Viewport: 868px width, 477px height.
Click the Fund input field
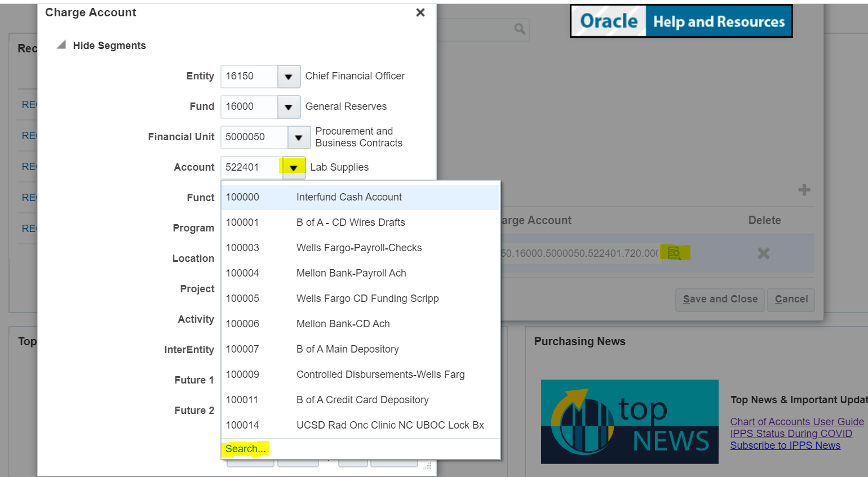coord(249,107)
